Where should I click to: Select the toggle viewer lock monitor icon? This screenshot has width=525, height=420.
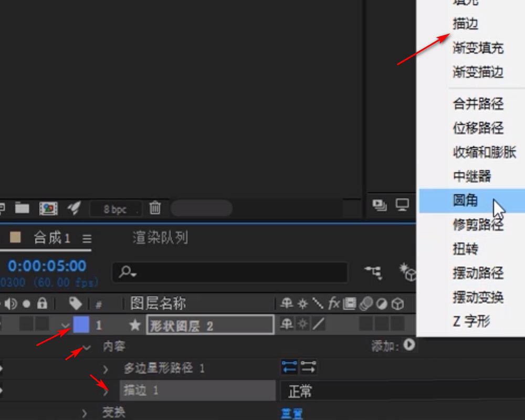403,206
